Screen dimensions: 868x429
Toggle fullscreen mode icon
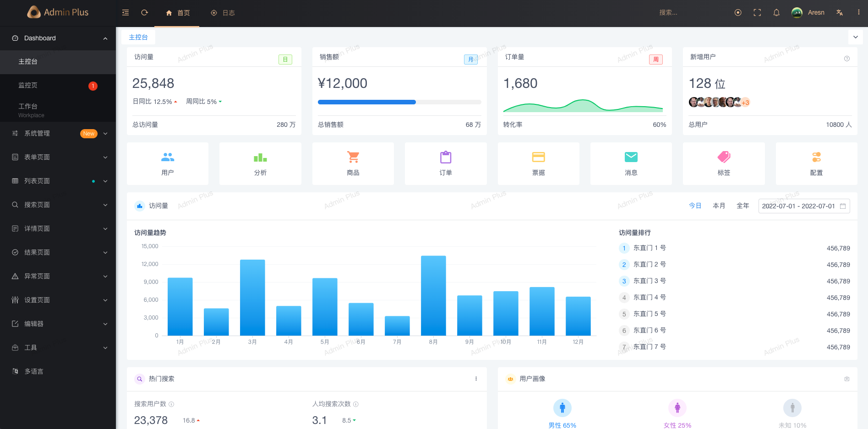(757, 13)
